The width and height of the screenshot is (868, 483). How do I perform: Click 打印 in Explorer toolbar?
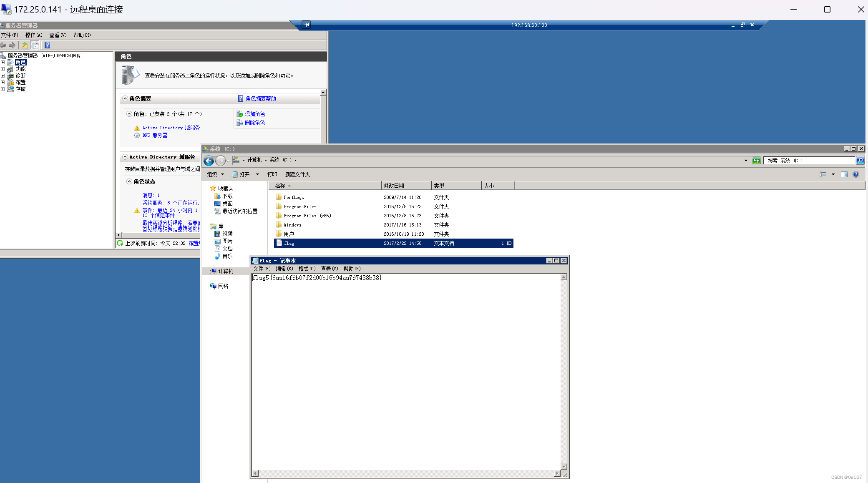click(272, 174)
